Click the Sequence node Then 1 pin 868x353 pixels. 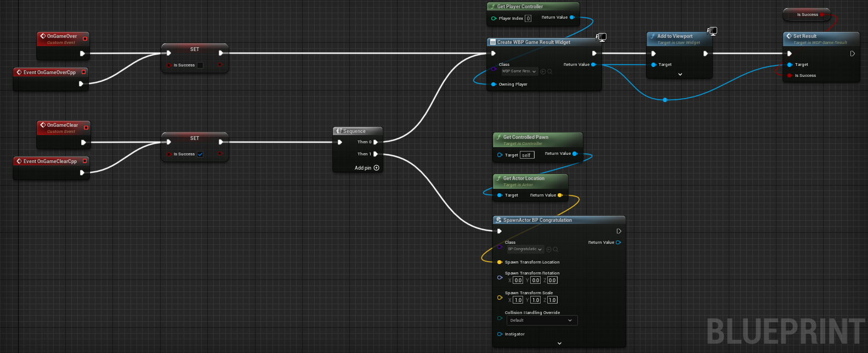376,154
